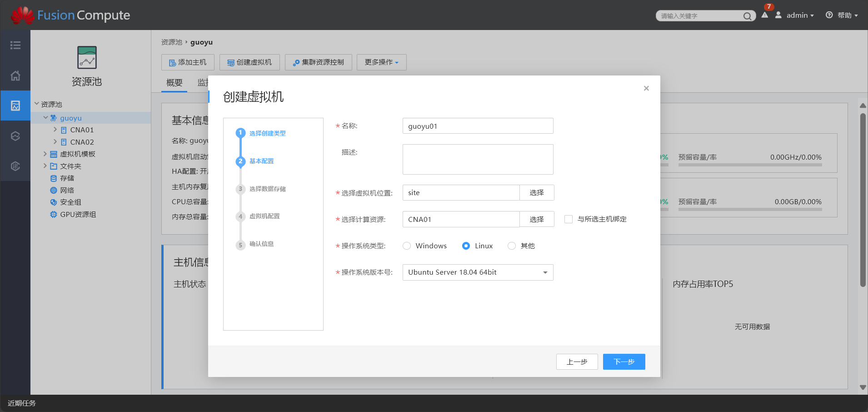
Task: Click the CNA01 compute resource field
Action: (x=461, y=219)
